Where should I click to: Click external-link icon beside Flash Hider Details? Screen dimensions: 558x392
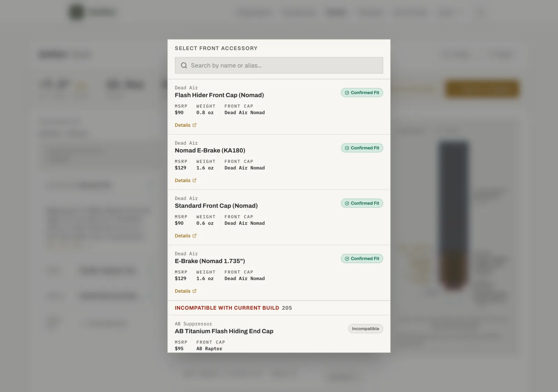tap(195, 125)
